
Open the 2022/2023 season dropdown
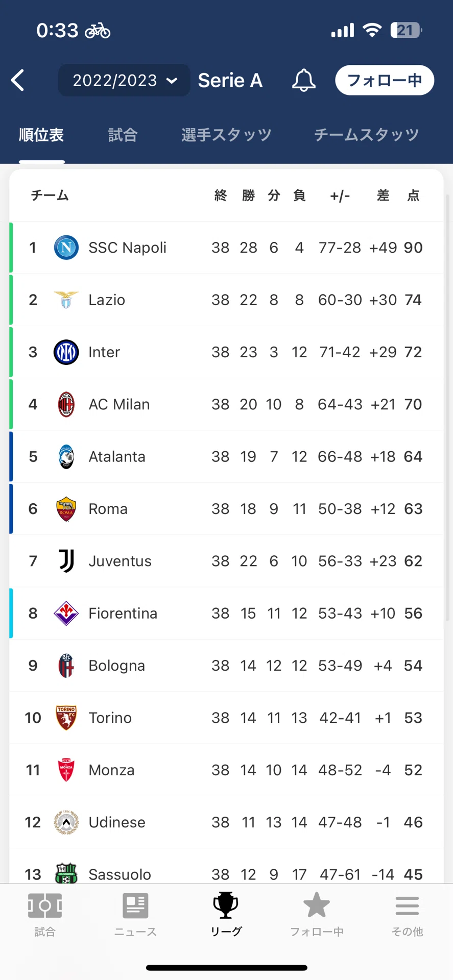(124, 80)
